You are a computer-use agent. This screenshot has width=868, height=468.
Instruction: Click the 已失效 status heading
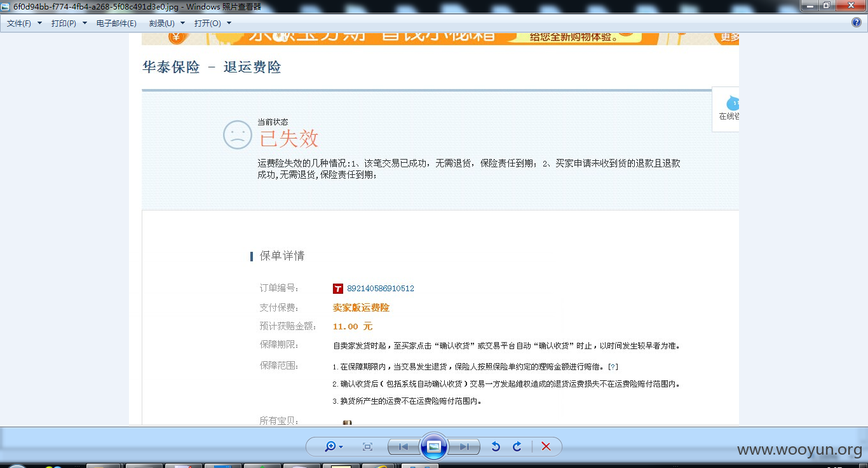(289, 139)
